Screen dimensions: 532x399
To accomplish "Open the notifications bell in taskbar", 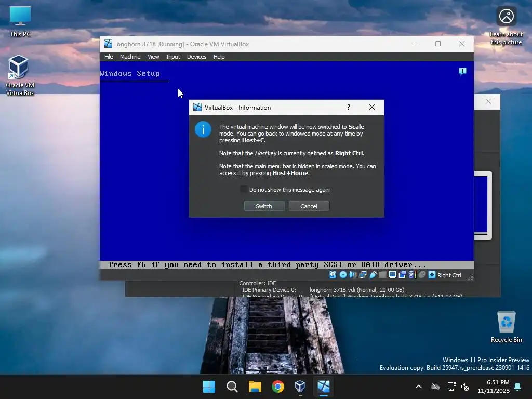I will point(518,387).
